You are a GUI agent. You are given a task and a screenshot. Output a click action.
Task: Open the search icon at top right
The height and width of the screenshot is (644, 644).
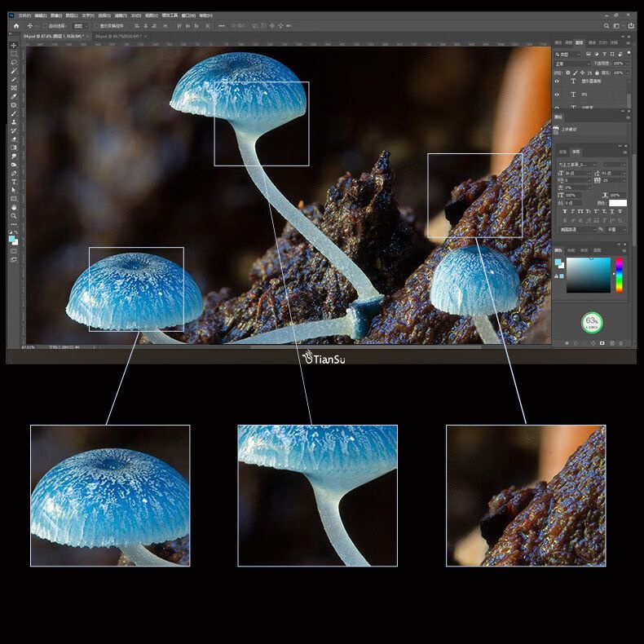click(607, 26)
